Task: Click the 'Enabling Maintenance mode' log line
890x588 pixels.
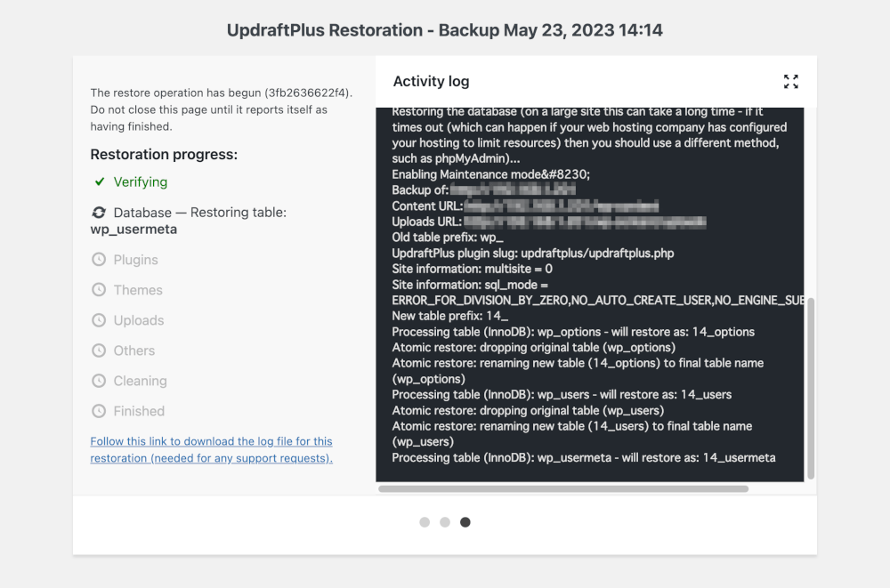Action: click(x=491, y=174)
